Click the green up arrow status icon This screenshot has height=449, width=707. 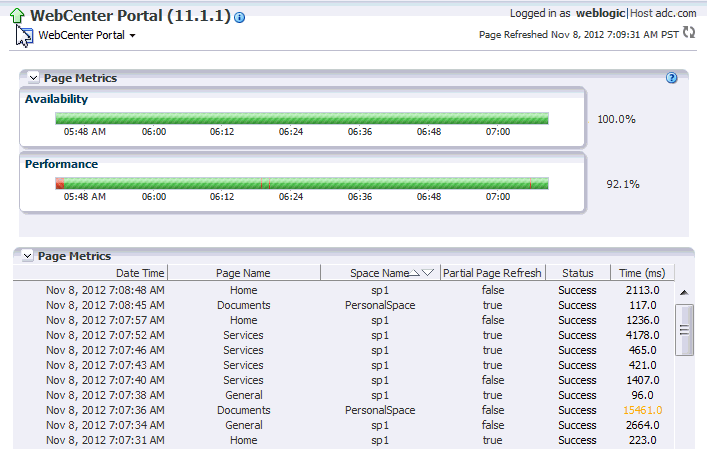click(17, 16)
